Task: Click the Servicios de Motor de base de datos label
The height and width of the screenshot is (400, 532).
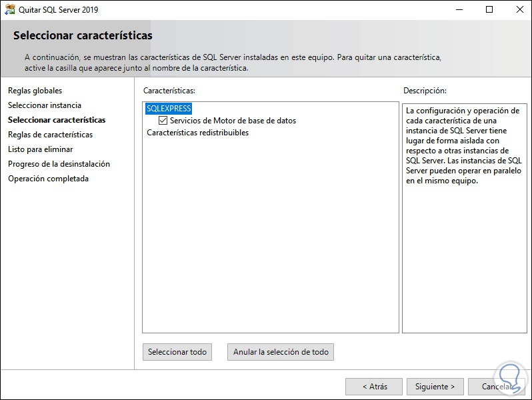Action: point(233,121)
